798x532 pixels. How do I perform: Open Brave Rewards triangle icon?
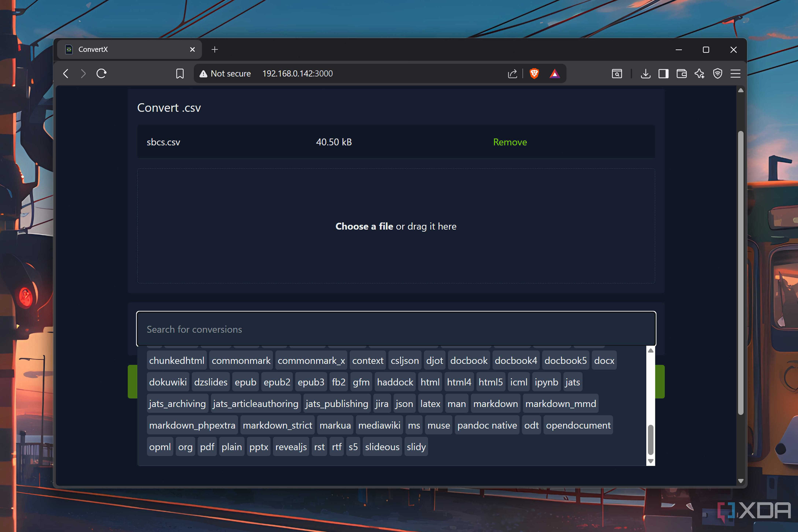tap(554, 74)
